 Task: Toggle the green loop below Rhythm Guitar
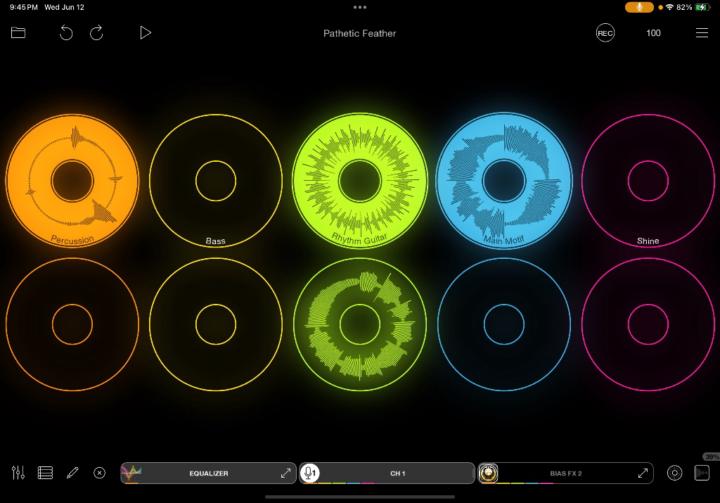coord(360,324)
